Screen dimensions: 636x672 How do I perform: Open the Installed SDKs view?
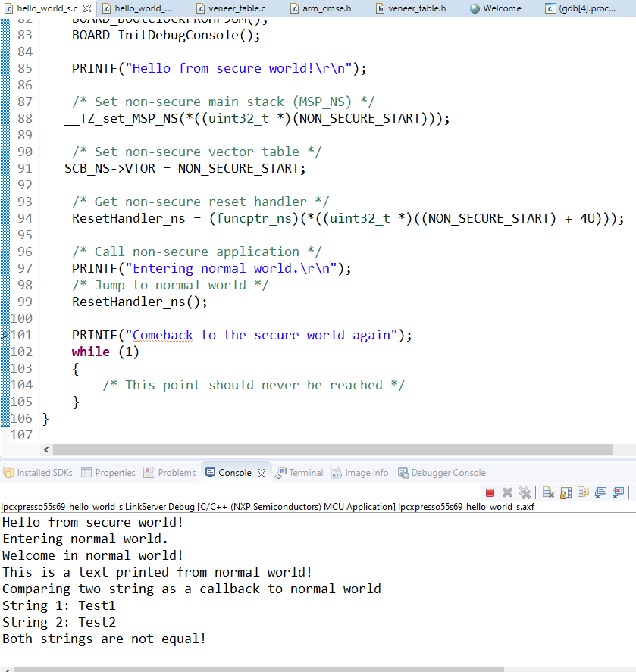click(x=38, y=473)
